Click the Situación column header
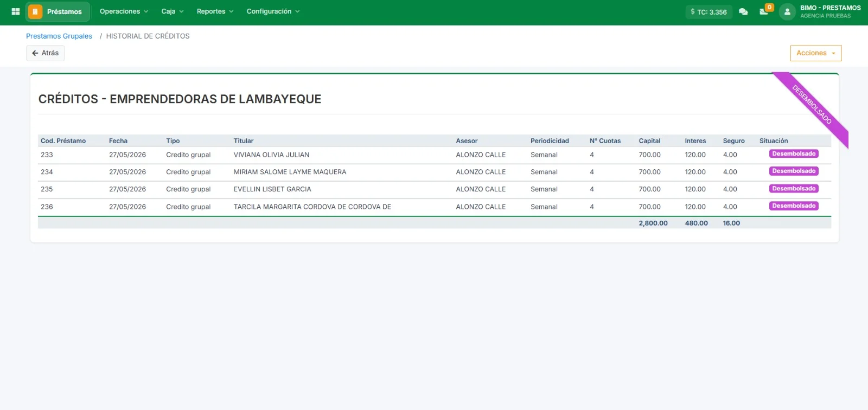Screen dimensions: 868x410 point(774,141)
